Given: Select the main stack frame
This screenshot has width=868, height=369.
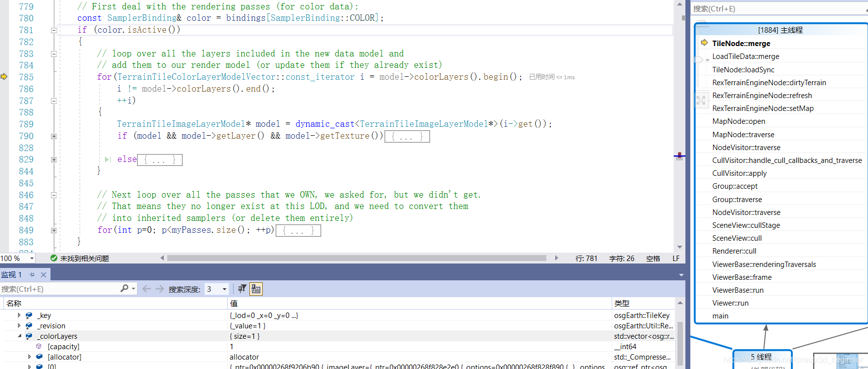Looking at the screenshot, I should click(721, 316).
